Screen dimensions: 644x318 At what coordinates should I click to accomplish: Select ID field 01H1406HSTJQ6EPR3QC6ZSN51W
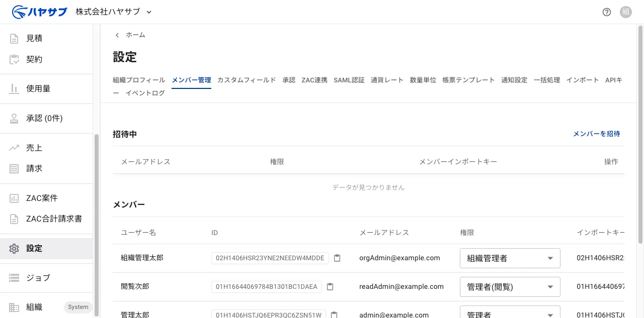tap(269, 315)
